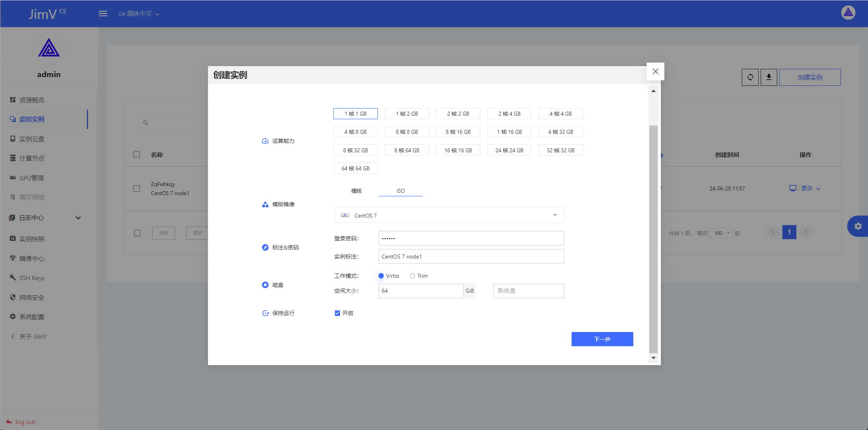
Task: Click the dialog scrollbar down arrow
Action: tap(653, 358)
